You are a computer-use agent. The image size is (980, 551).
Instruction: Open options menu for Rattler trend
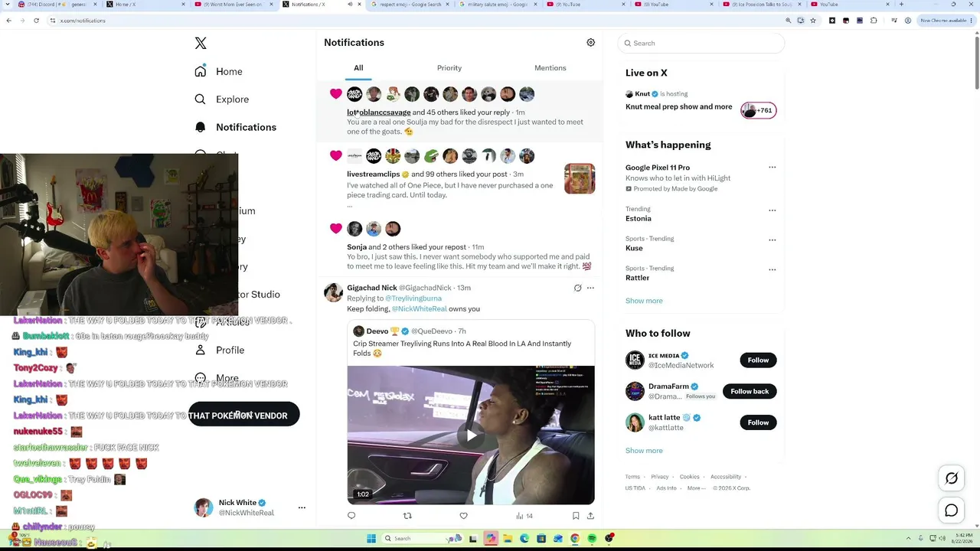pos(772,269)
